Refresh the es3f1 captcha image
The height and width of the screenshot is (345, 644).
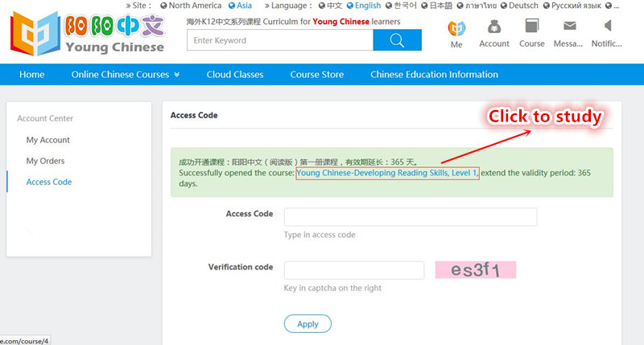click(476, 270)
